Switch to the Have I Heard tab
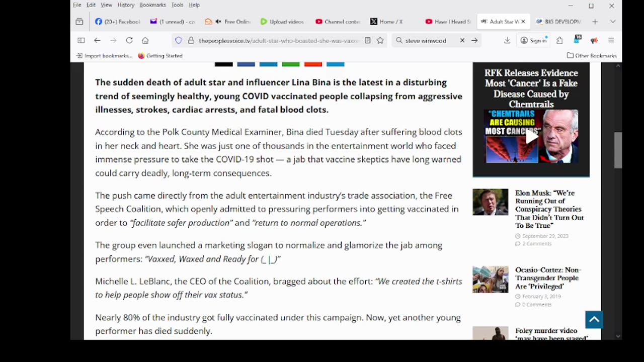 447,22
